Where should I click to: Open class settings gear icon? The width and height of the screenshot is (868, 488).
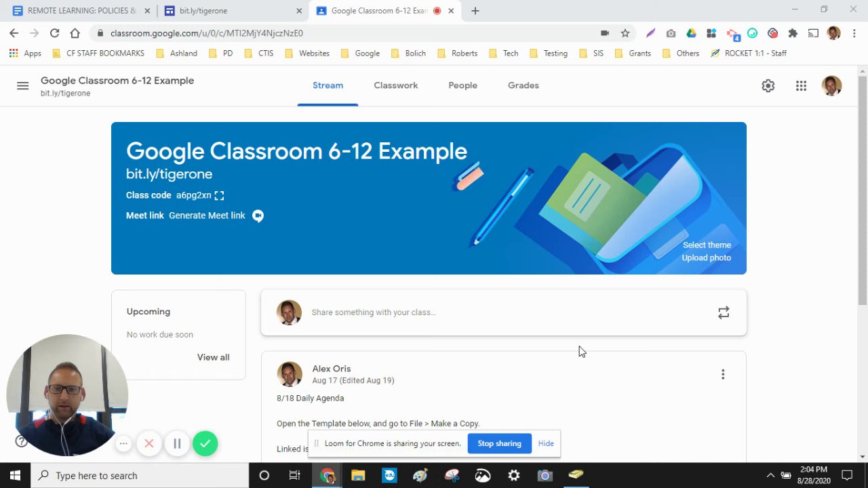[x=768, y=85]
